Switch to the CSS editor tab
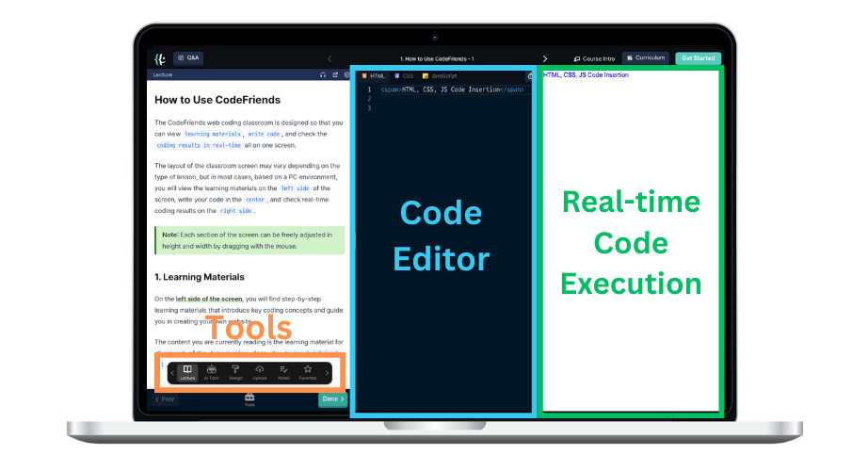Image resolution: width=868 pixels, height=471 pixels. [x=404, y=76]
